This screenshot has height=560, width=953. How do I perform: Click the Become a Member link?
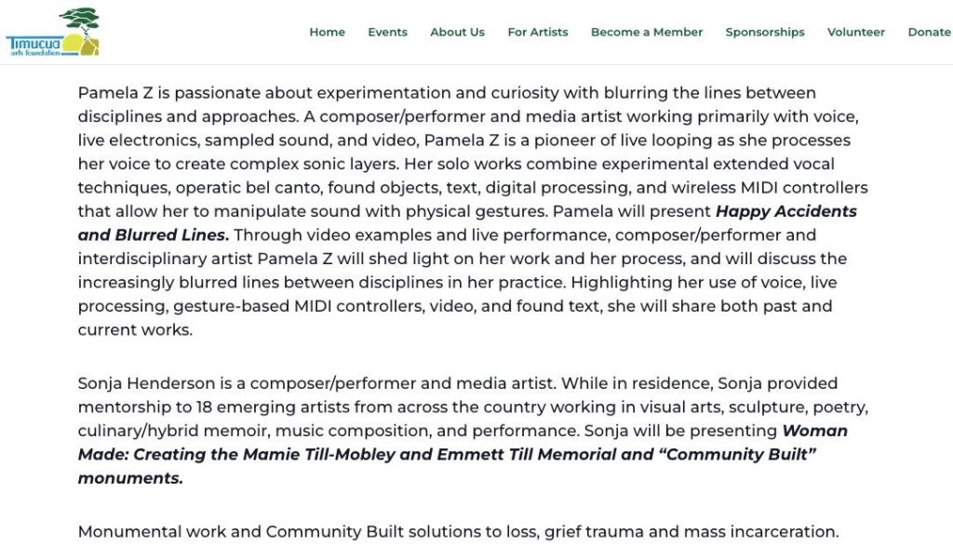tap(646, 32)
